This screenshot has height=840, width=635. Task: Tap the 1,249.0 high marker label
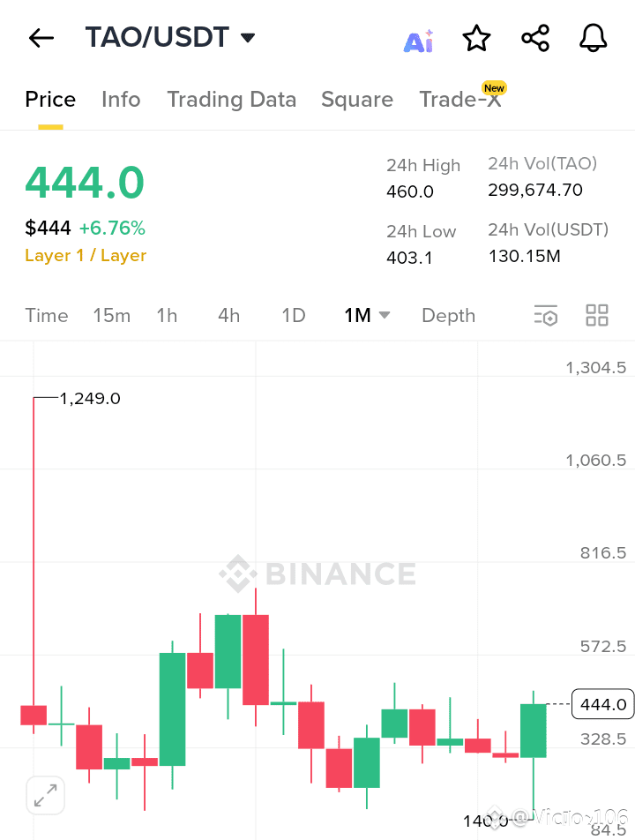[x=90, y=399]
